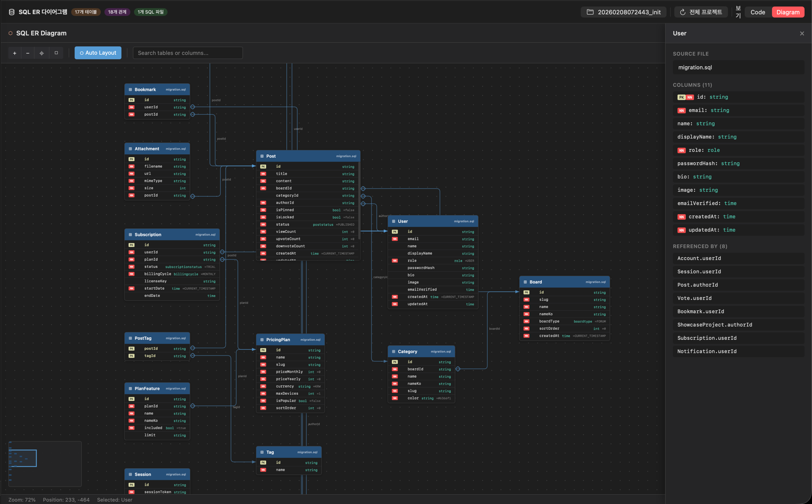Open the 20260208072443_init folder selector
812x504 pixels.
coord(624,12)
